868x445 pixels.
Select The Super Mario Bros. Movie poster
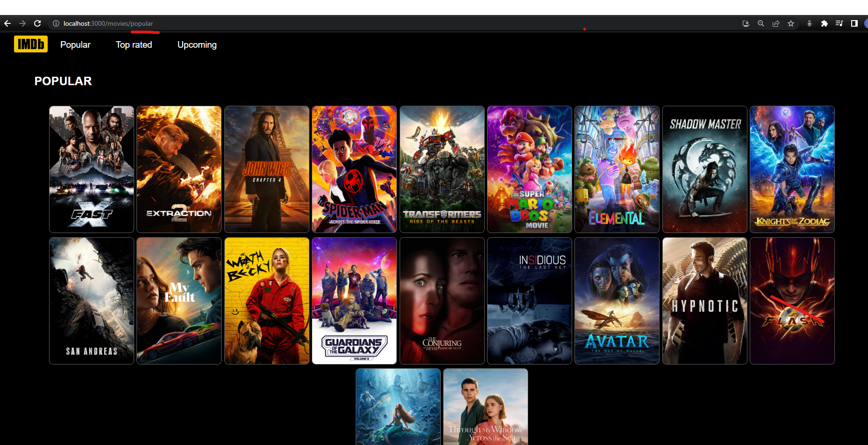point(530,169)
